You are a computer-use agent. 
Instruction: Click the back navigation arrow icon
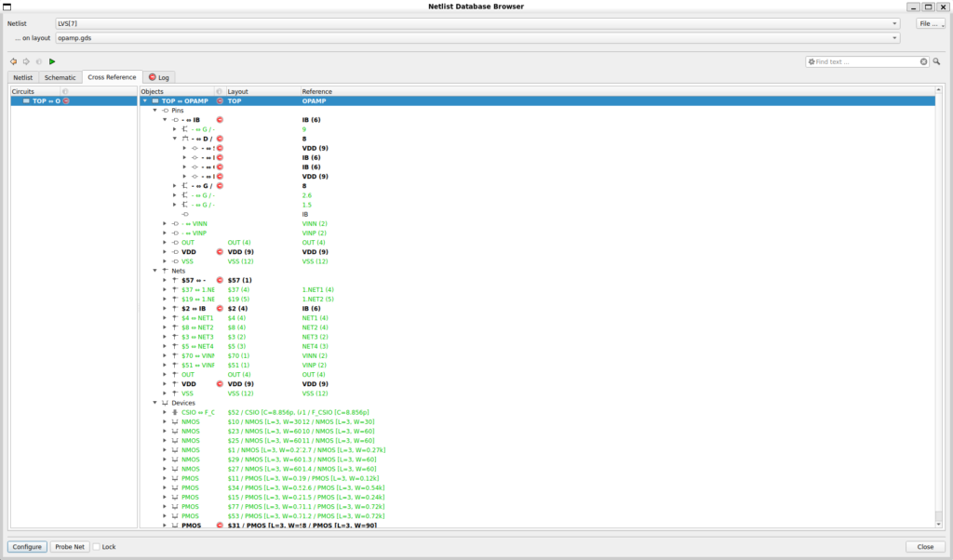coord(14,61)
